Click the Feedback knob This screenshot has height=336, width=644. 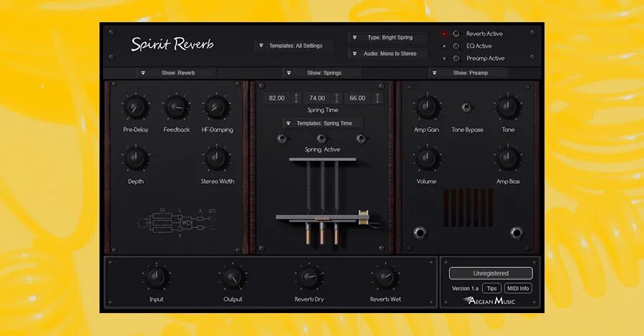point(176,108)
